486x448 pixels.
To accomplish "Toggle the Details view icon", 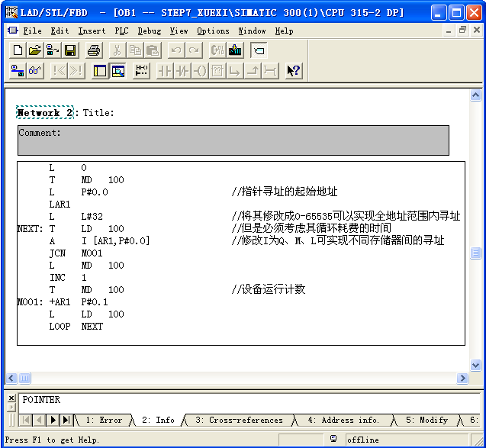I will point(117,71).
